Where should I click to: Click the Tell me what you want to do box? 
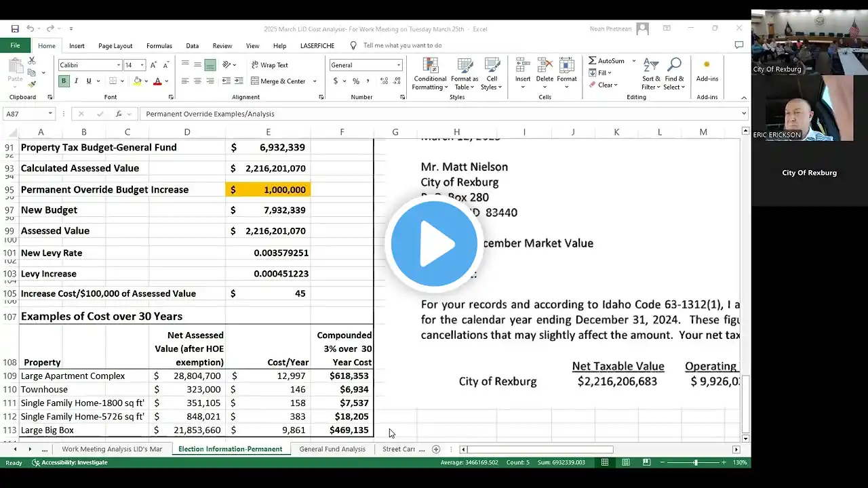pyautogui.click(x=402, y=45)
